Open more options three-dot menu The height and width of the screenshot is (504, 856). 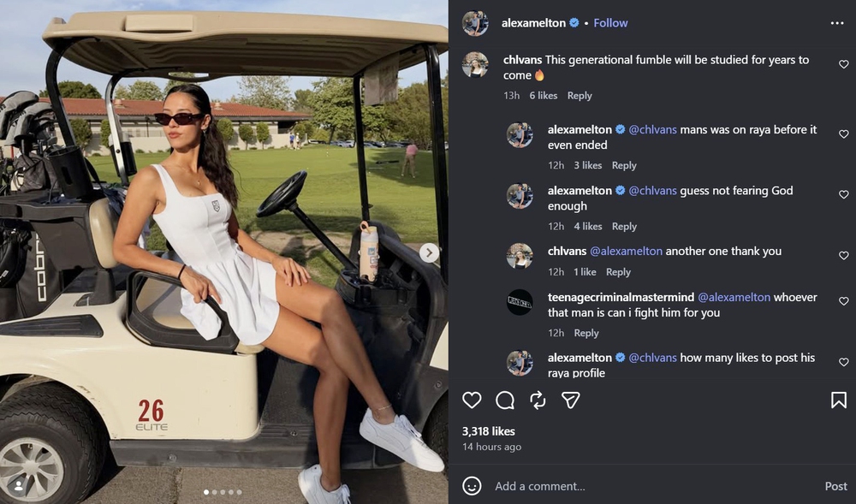(x=837, y=23)
